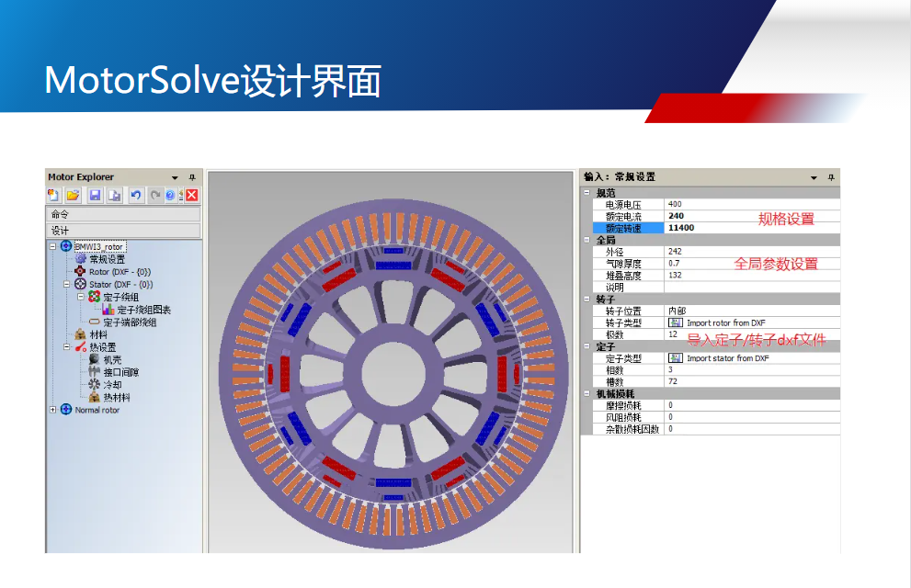
Task: Click the New file toolbar icon
Action: tap(54, 195)
